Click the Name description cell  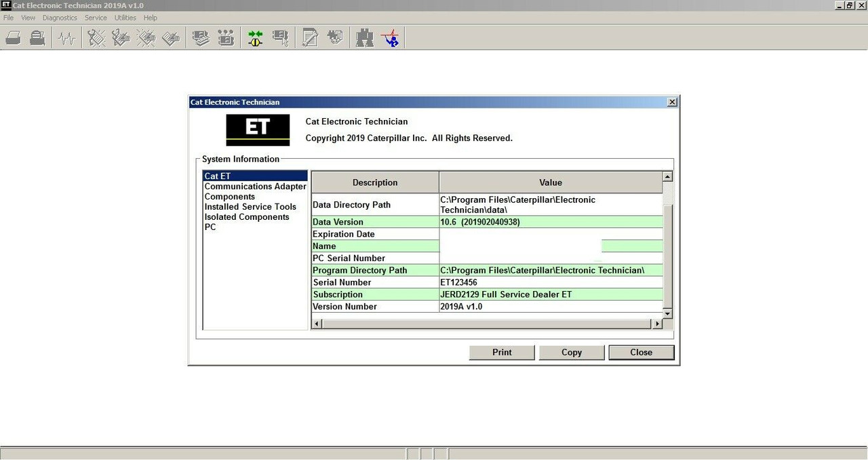click(x=375, y=246)
